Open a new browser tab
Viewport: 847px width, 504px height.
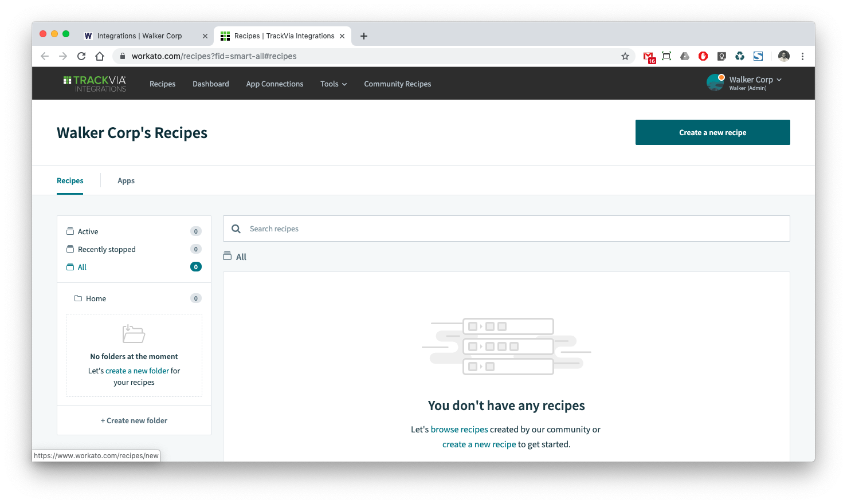point(364,36)
